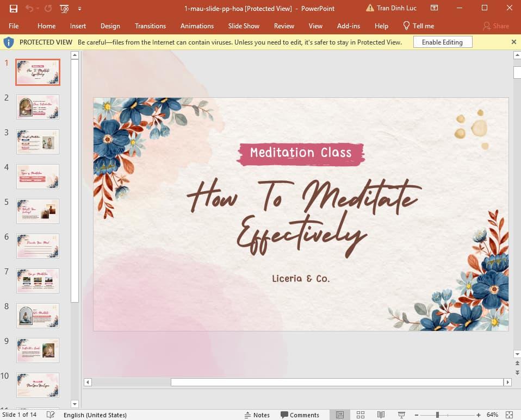Dismiss the Protected View warning bar
This screenshot has width=521, height=420.
click(513, 42)
